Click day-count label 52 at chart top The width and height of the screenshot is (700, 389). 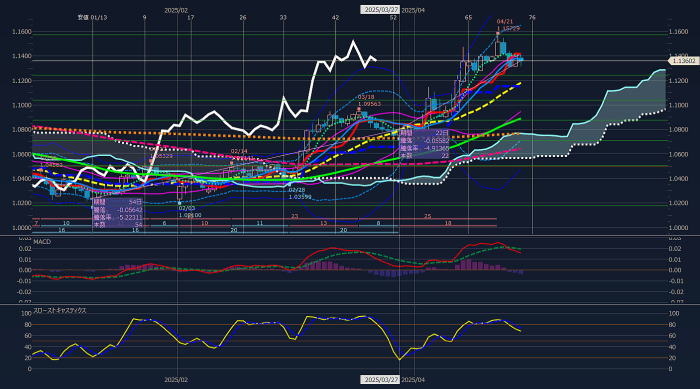393,17
